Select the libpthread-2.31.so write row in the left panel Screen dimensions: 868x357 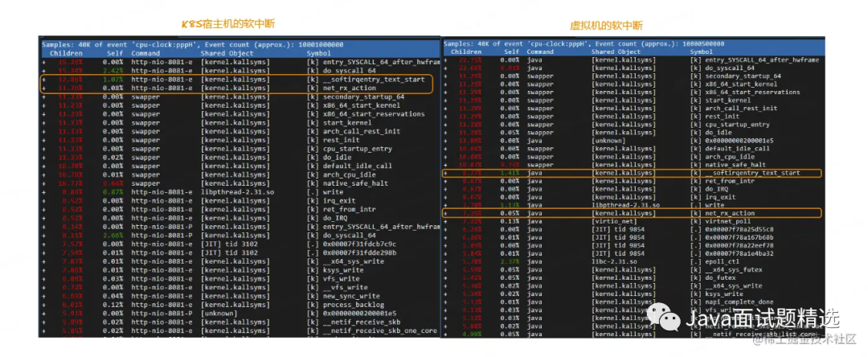(241, 192)
